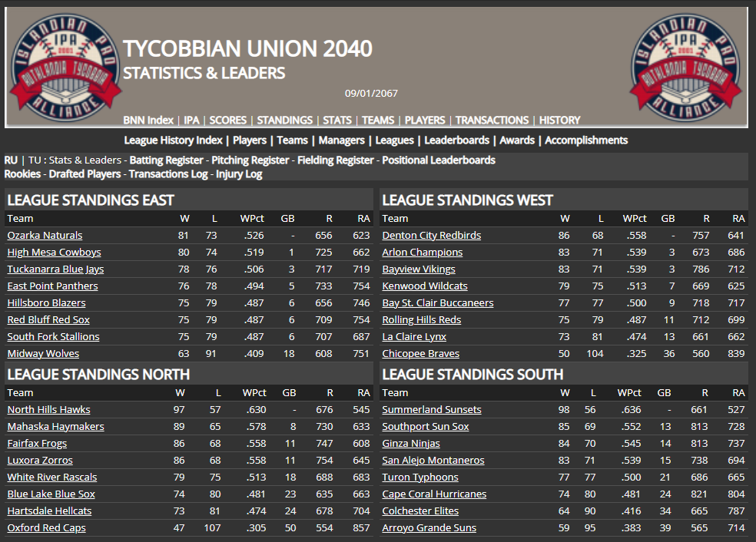
Task: Open Blue Lake Blue Sox team page
Action: pos(51,494)
